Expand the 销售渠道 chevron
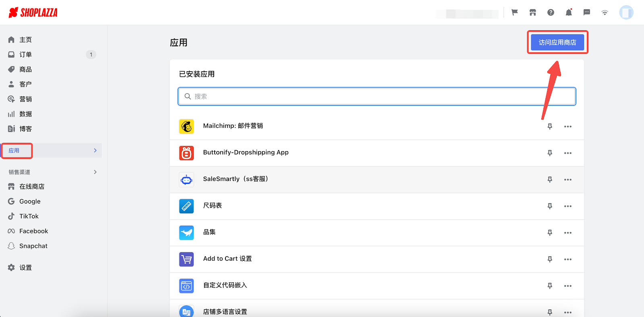 click(95, 172)
